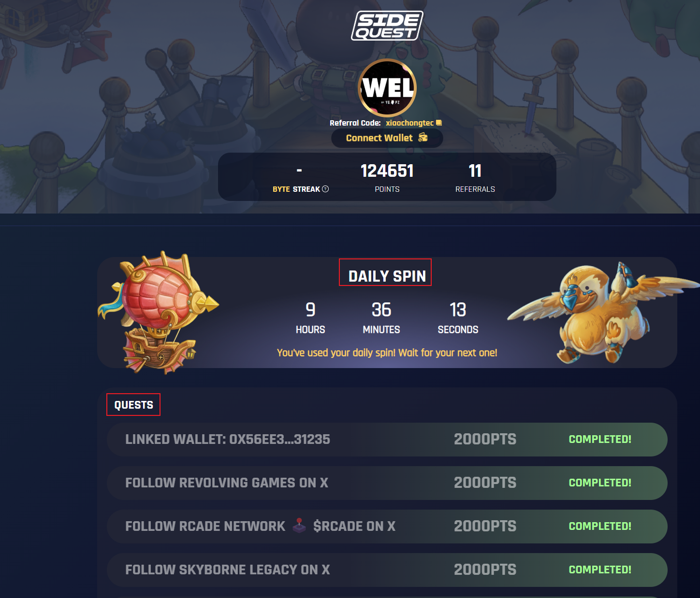Screen dimensions: 700x598
Task: Click the 2000PTS reward on Skyborne Legacy quest
Action: pos(485,570)
